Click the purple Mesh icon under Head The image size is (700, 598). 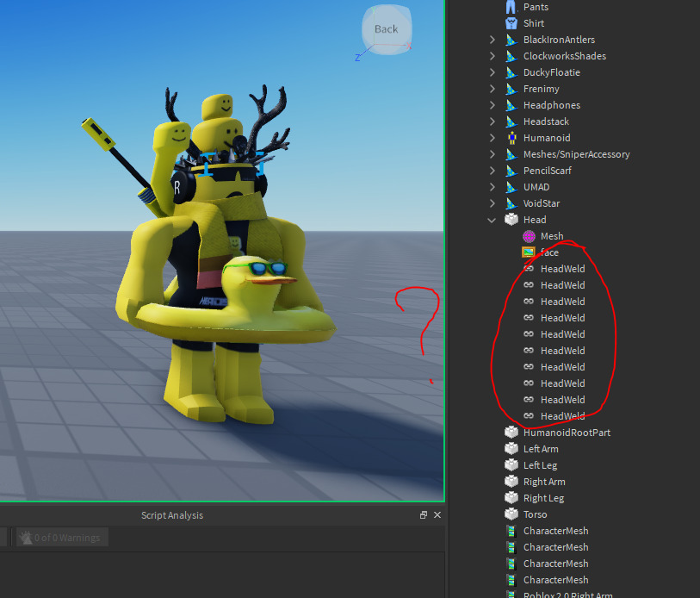tap(529, 236)
